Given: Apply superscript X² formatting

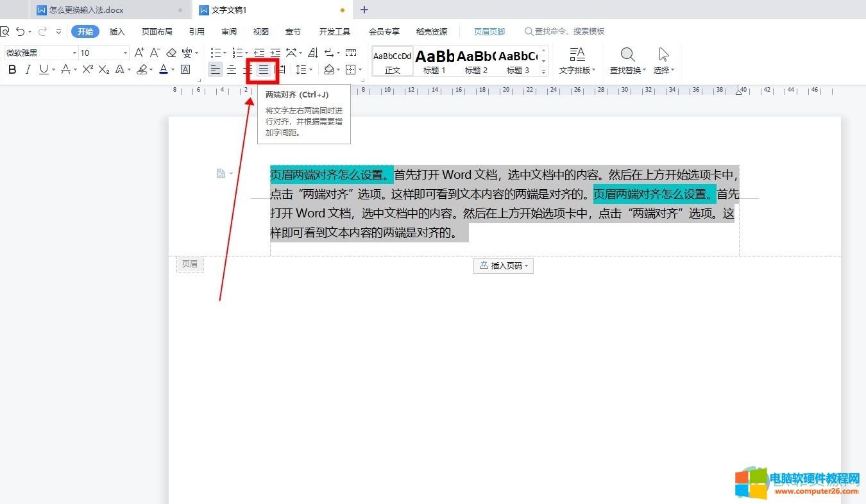Looking at the screenshot, I should tap(88, 69).
